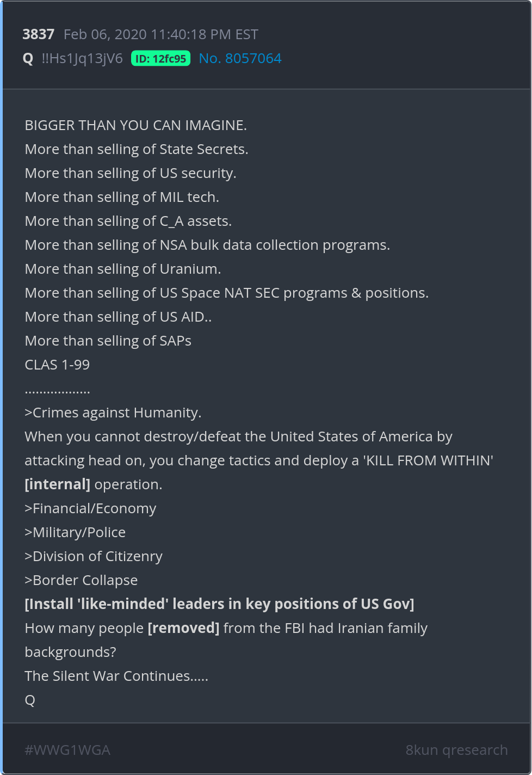Click the bold Q author name
532x775 pixels.
[28, 58]
